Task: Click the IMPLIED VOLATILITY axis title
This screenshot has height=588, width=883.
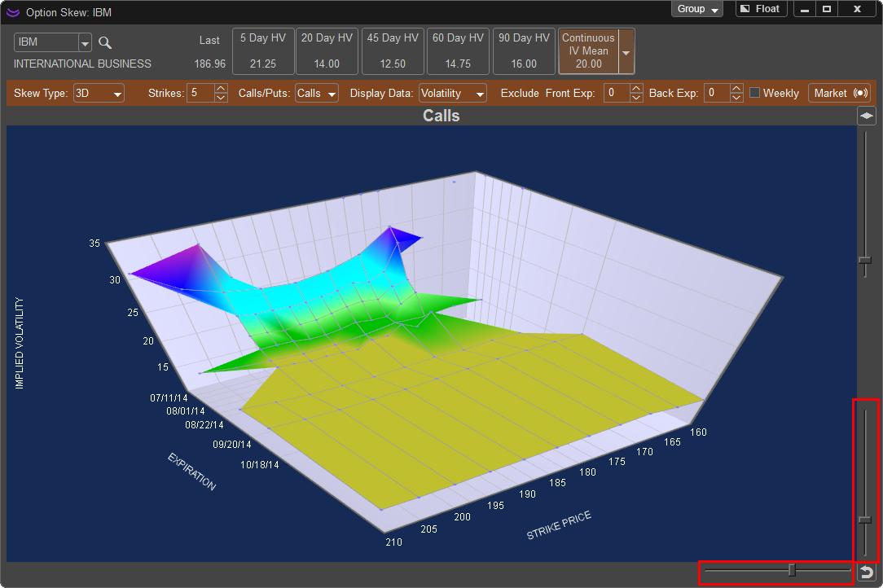Action: click(20, 343)
